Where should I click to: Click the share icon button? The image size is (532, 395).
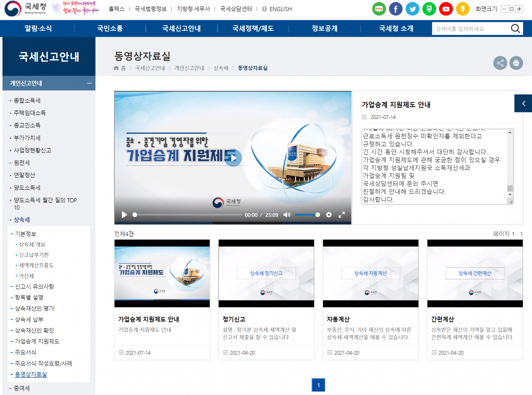[500, 63]
